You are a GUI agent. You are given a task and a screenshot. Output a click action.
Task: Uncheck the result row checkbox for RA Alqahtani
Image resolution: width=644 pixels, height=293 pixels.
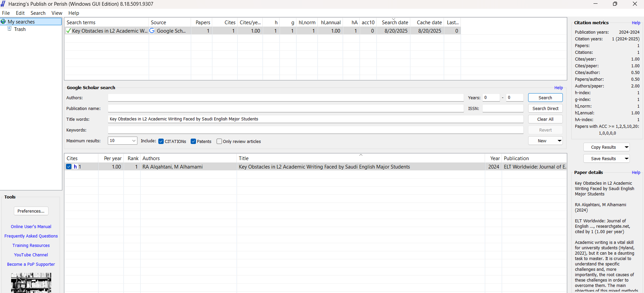coord(69,167)
